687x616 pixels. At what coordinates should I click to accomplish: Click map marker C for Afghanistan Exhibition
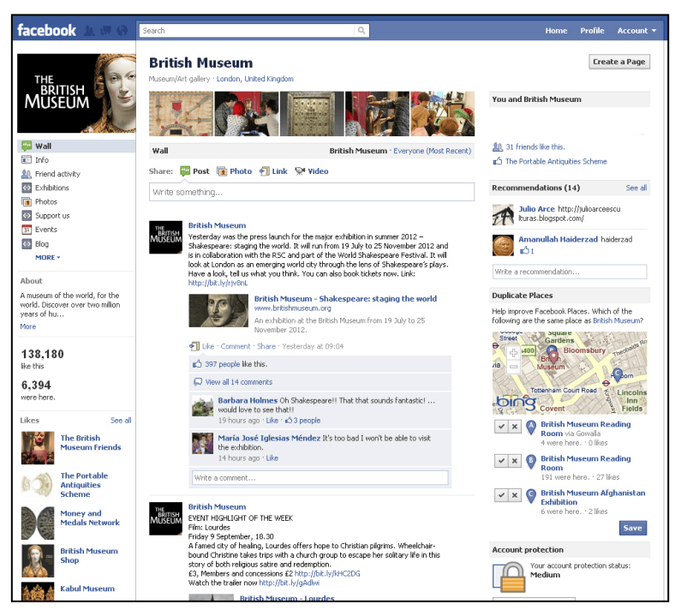(531, 496)
